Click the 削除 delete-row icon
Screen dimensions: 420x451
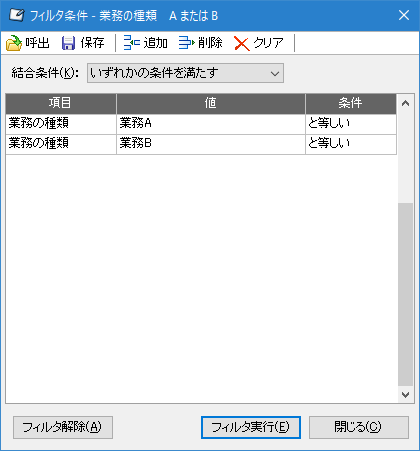pyautogui.click(x=187, y=43)
